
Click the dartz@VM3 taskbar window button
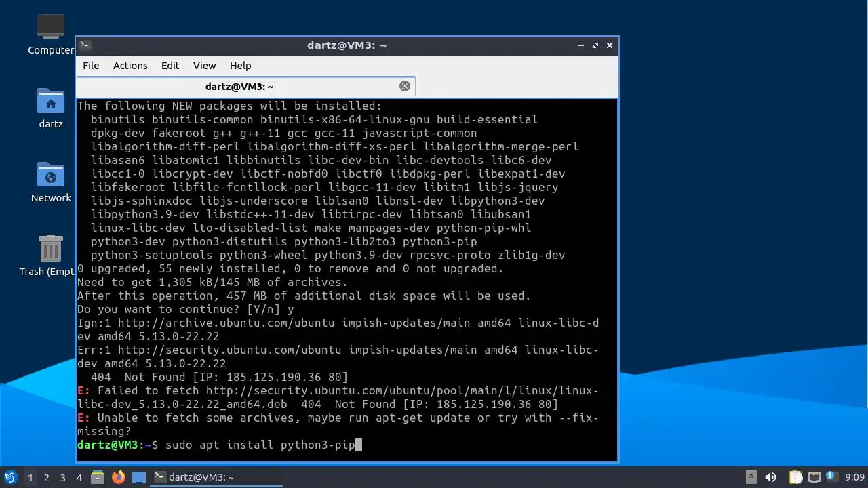(x=216, y=477)
